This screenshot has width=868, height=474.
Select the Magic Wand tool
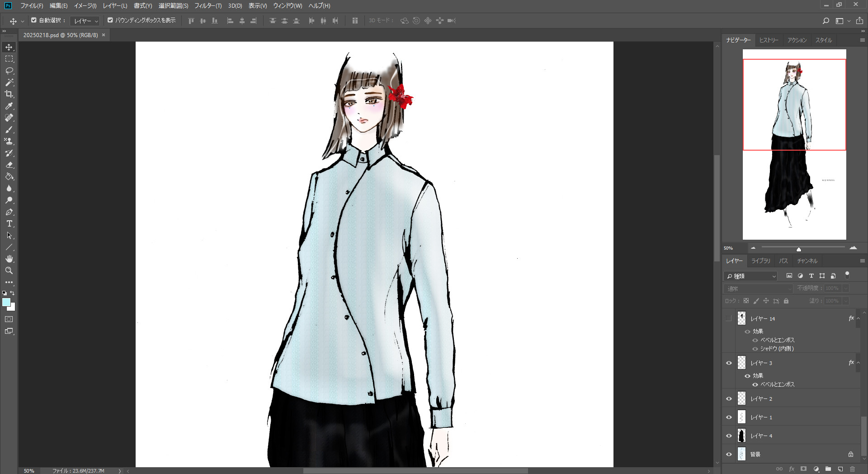(9, 82)
